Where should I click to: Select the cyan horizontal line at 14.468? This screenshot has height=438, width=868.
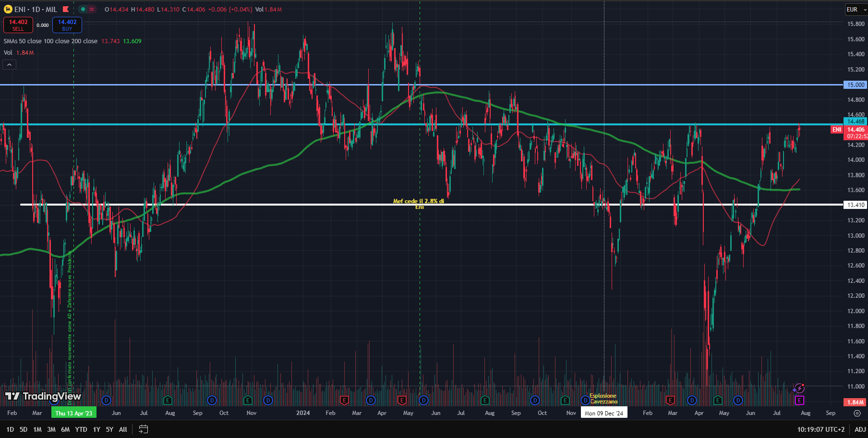pos(422,124)
